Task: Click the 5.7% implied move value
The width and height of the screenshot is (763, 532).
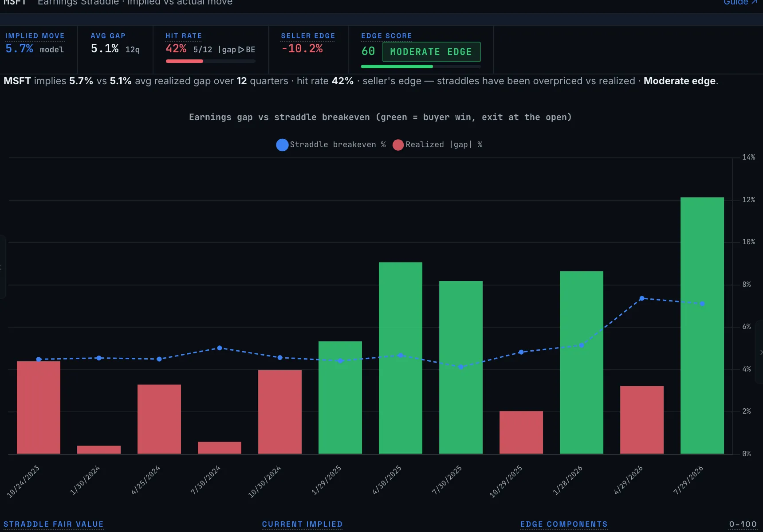Action: 19,49
